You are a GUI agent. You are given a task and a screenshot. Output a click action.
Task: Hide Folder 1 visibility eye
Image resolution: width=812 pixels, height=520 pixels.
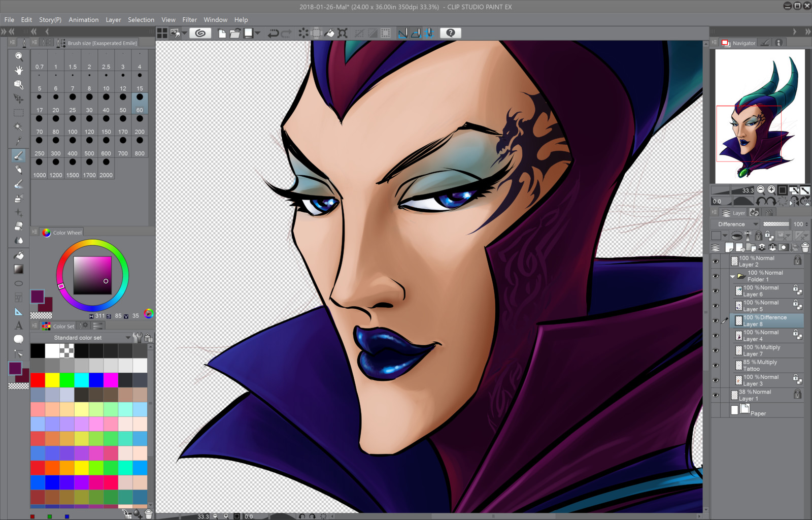click(x=716, y=276)
